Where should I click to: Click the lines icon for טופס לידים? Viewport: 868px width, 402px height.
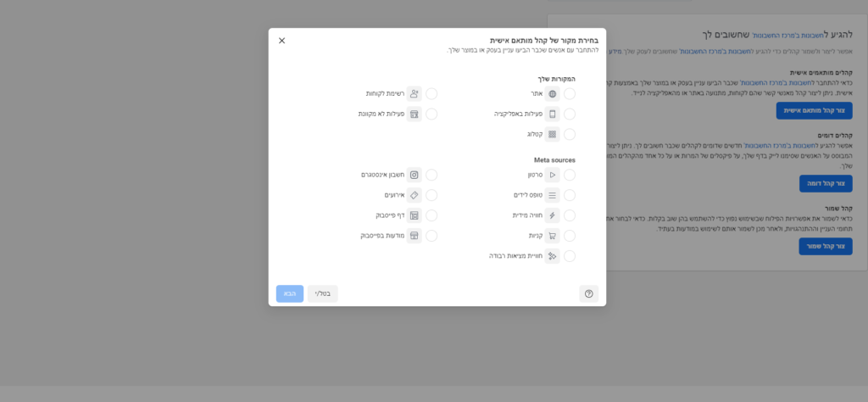[552, 195]
